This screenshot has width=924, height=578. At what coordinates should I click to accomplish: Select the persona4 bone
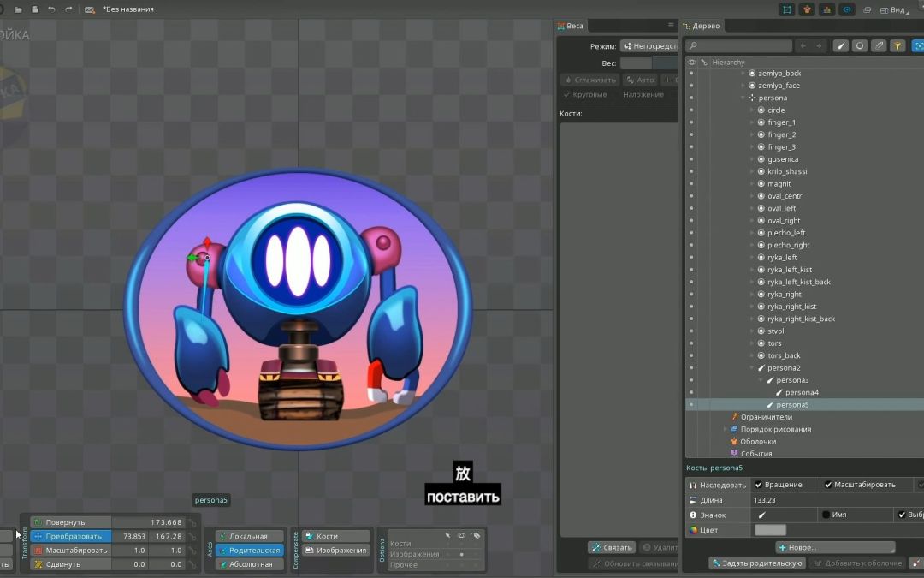tap(802, 392)
